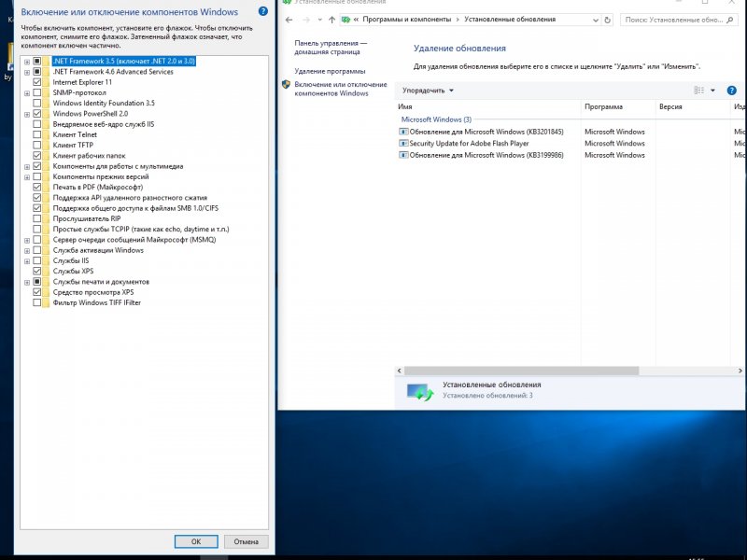Select the KB3199986 update icon
Screen dimensions: 747x560
(x=403, y=155)
